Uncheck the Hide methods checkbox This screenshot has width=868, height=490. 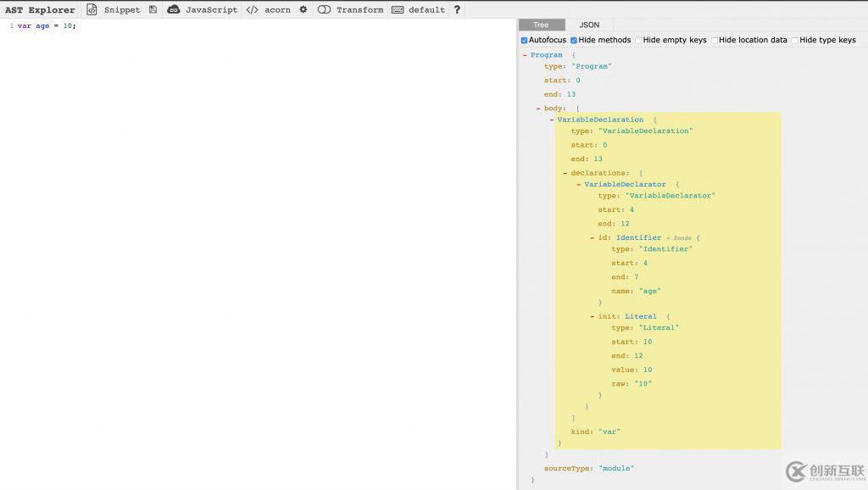[574, 40]
